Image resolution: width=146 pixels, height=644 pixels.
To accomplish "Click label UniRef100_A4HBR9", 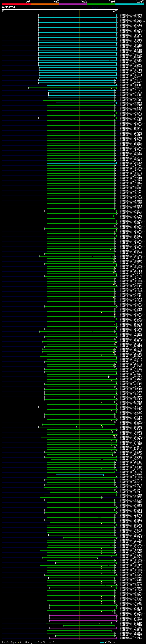I will coord(131,588).
